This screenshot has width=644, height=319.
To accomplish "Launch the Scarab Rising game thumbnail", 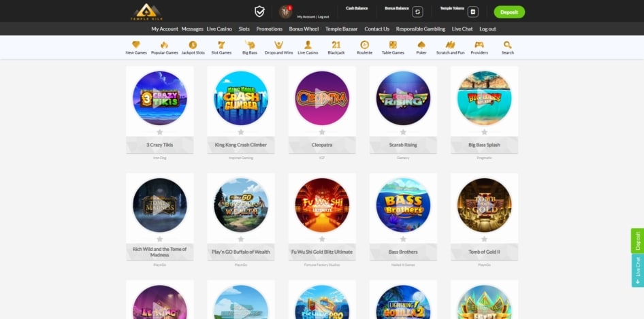I will [x=403, y=97].
